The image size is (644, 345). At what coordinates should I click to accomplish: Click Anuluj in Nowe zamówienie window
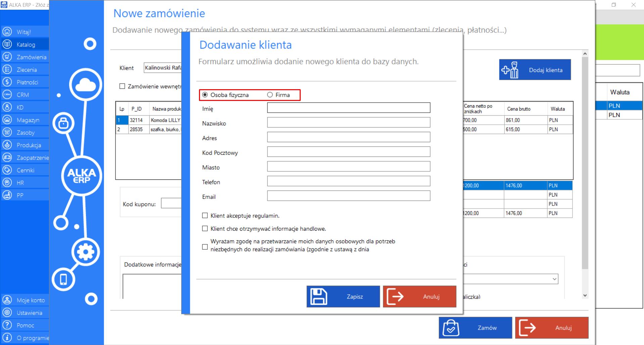[552, 328]
